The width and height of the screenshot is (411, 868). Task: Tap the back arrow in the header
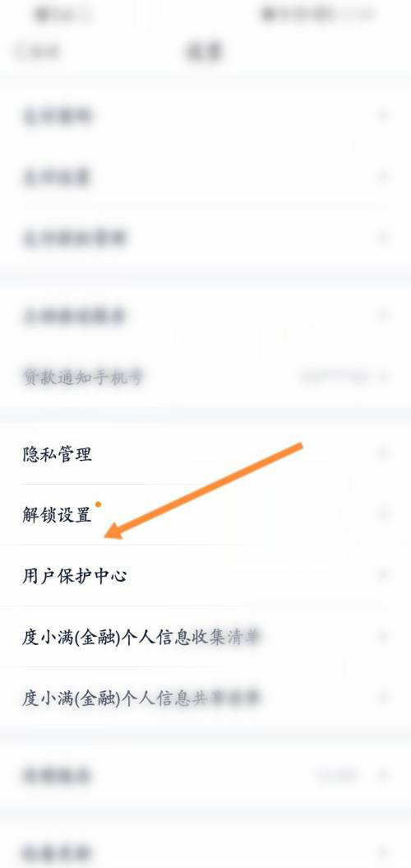click(21, 52)
